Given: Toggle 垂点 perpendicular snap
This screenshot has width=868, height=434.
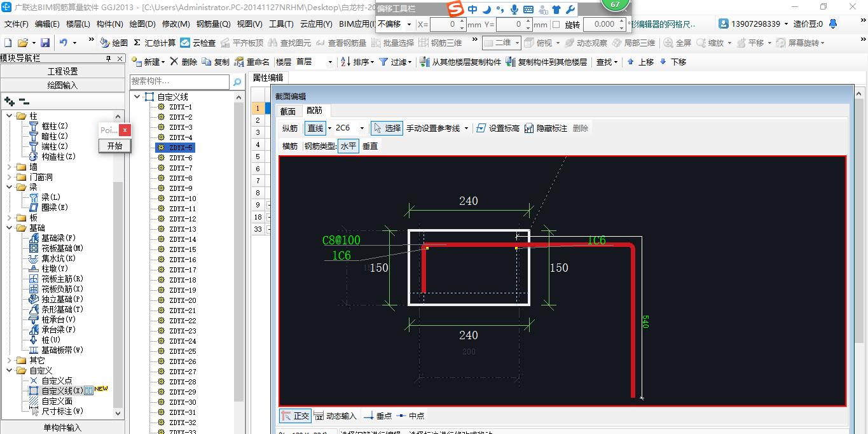Looking at the screenshot, I should coord(378,416).
